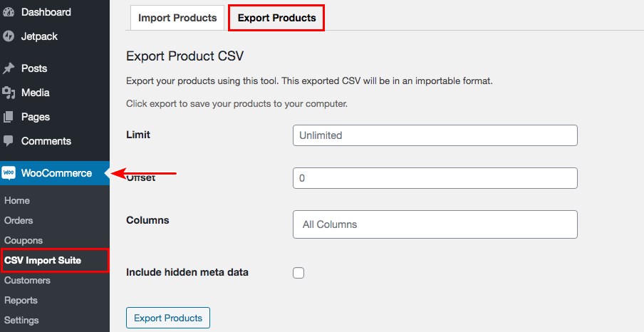Open Customers submenu link

(x=27, y=280)
